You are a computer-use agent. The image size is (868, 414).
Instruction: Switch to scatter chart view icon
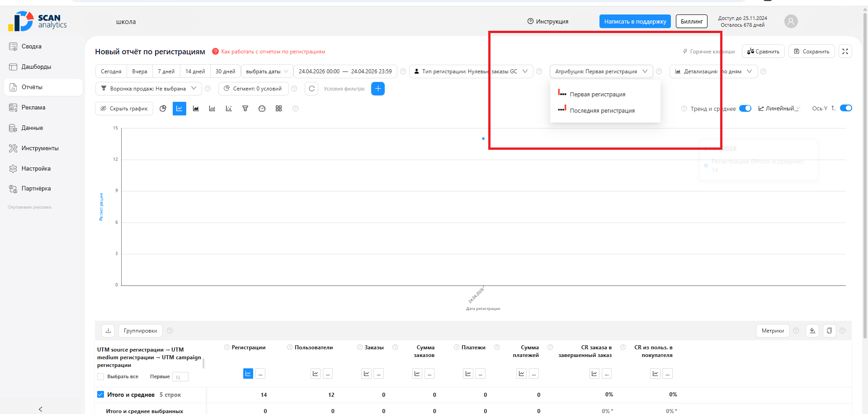[229, 109]
